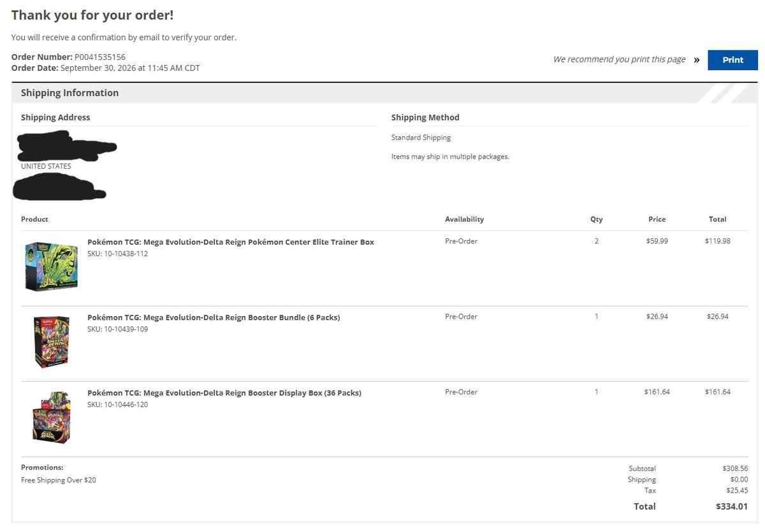Select SKU 10-10439-109 text

click(x=118, y=329)
